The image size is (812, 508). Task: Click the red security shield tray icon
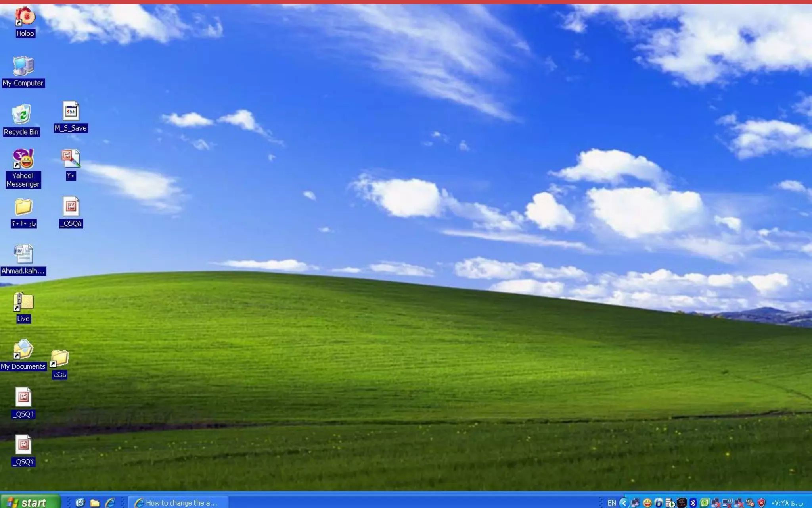point(761,503)
